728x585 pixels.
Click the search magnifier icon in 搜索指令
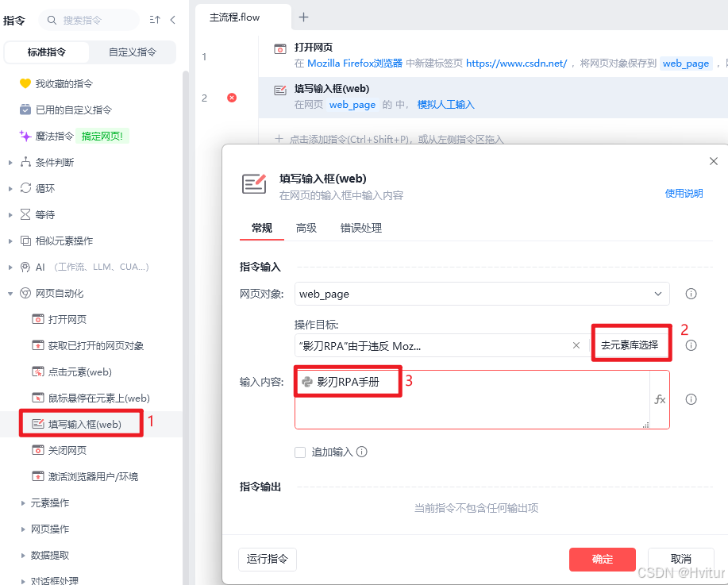[x=52, y=20]
